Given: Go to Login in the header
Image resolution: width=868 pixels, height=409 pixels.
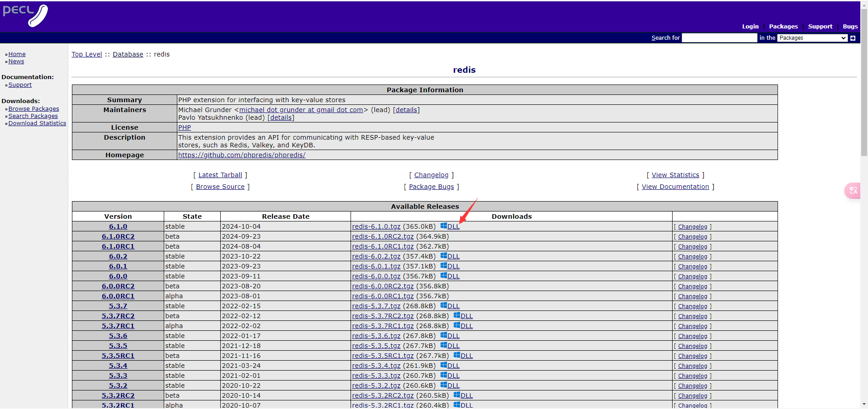Looking at the screenshot, I should tap(750, 27).
